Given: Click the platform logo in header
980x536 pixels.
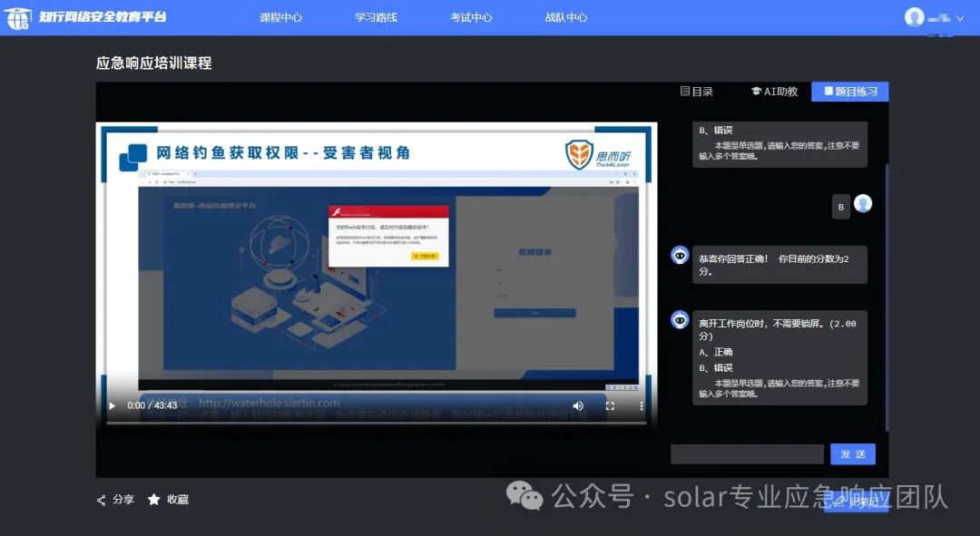Looking at the screenshot, I should coord(85,17).
